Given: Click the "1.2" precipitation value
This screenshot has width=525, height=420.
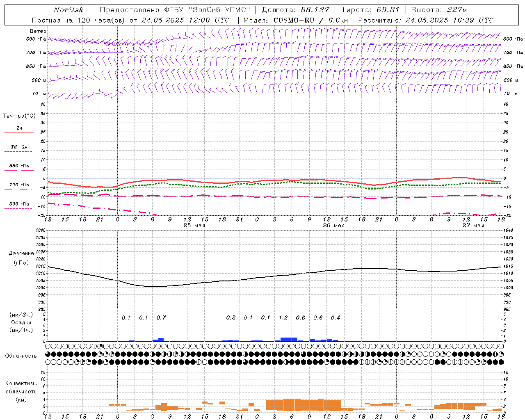Looking at the screenshot, I should [x=283, y=317].
